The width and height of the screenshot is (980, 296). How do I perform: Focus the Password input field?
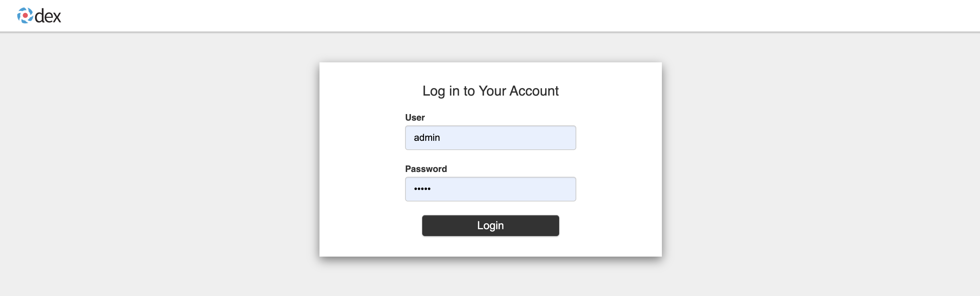coord(490,189)
